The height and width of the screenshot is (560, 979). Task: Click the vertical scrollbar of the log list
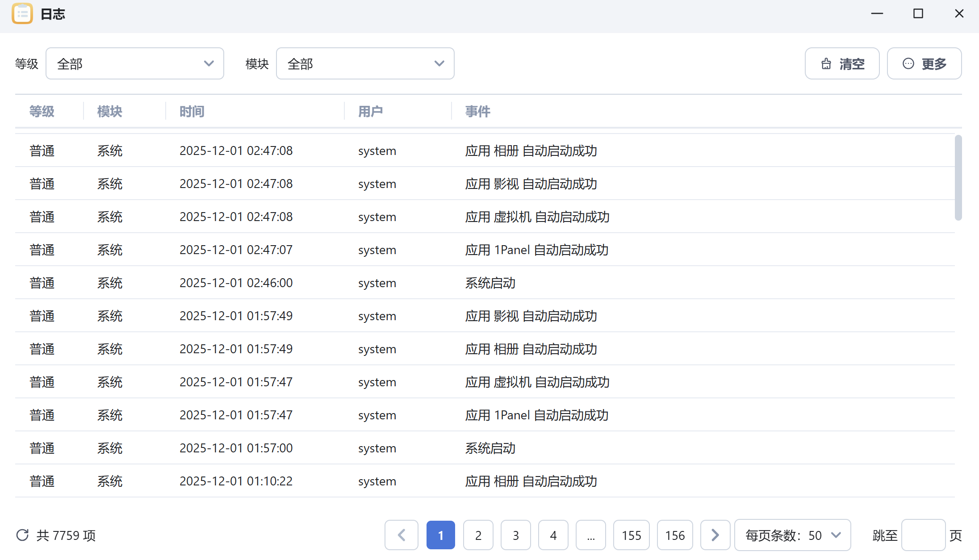tap(958, 178)
